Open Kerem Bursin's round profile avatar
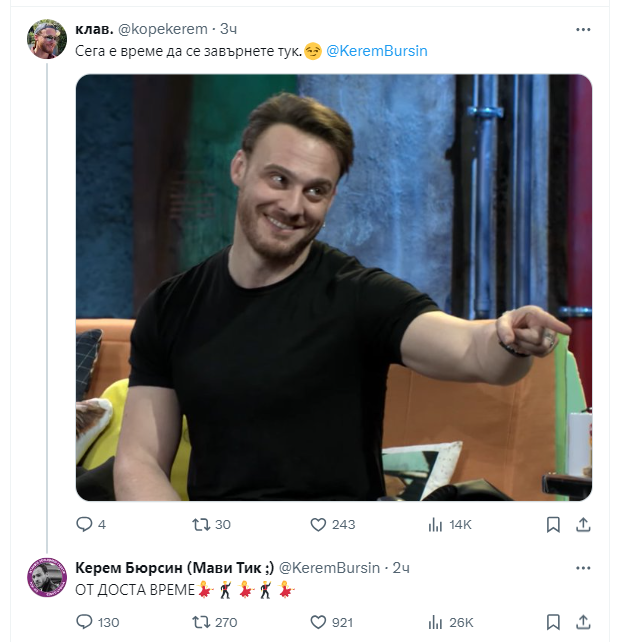Screen dimensions: 629x642 click(x=47, y=578)
